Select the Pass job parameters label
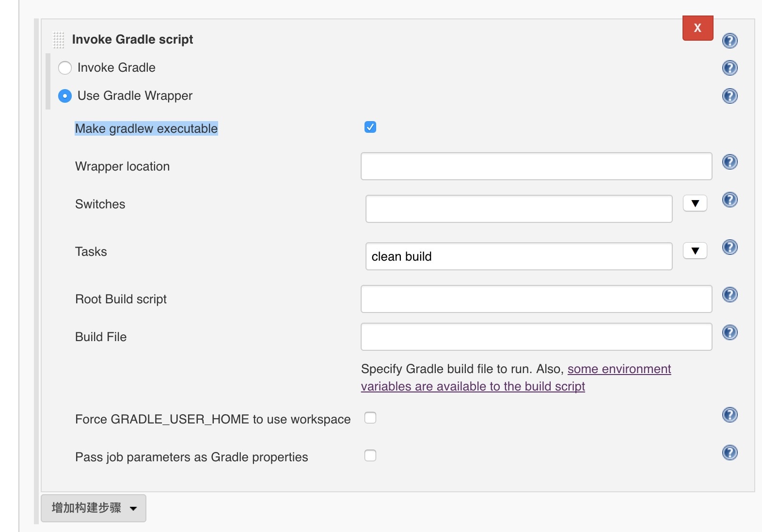 pos(191,457)
